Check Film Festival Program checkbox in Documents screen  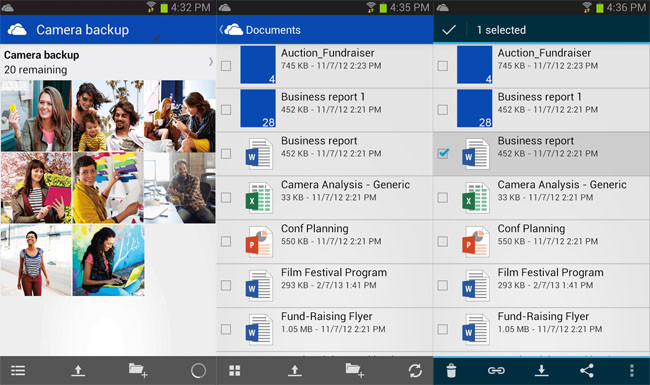(x=226, y=286)
